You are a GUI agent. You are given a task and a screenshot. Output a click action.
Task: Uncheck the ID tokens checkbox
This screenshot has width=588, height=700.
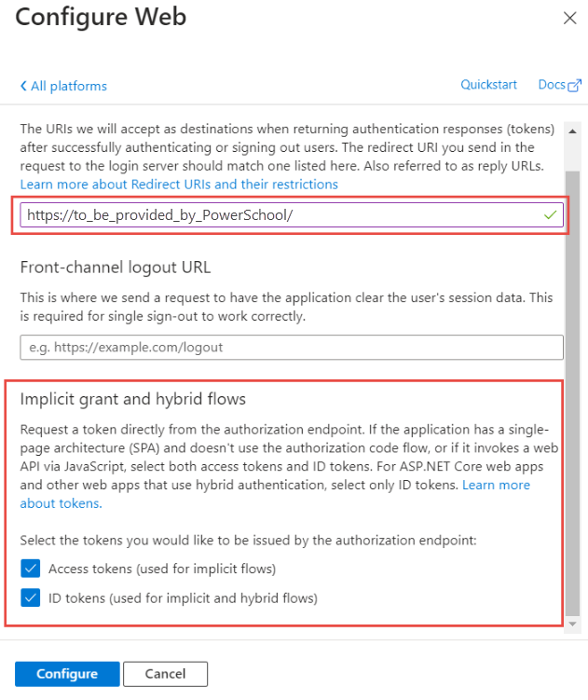pos(31,598)
